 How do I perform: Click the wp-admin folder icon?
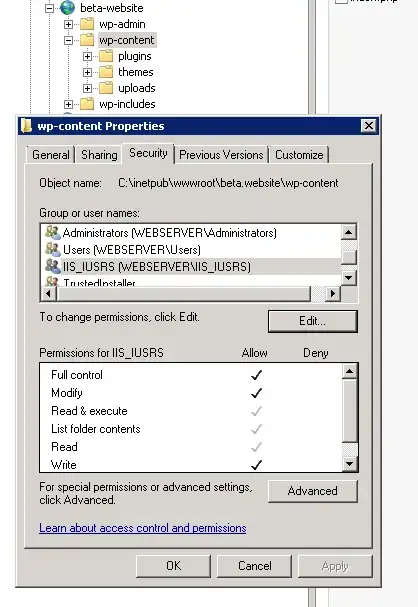[87, 24]
